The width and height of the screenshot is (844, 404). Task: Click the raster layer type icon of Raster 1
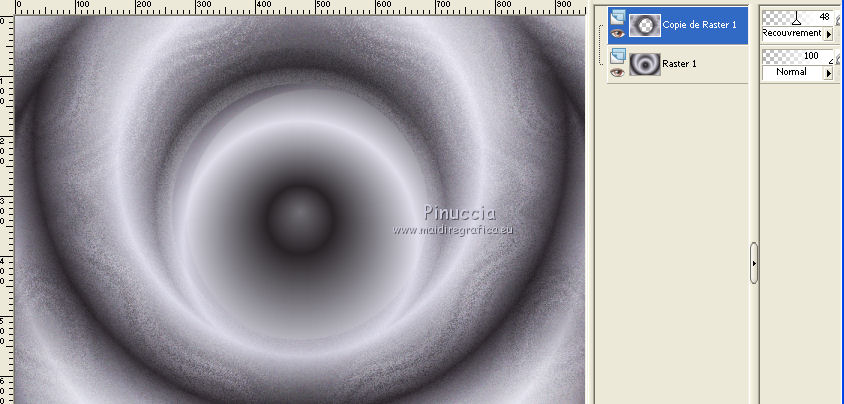coord(618,56)
